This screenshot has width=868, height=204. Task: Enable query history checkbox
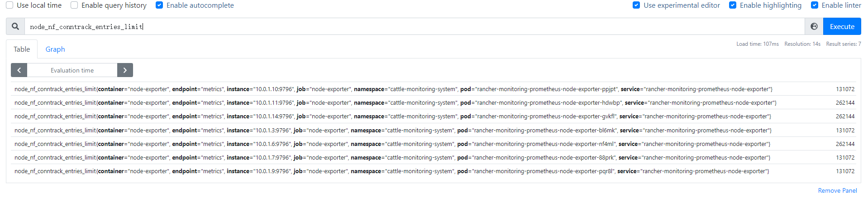(x=74, y=5)
